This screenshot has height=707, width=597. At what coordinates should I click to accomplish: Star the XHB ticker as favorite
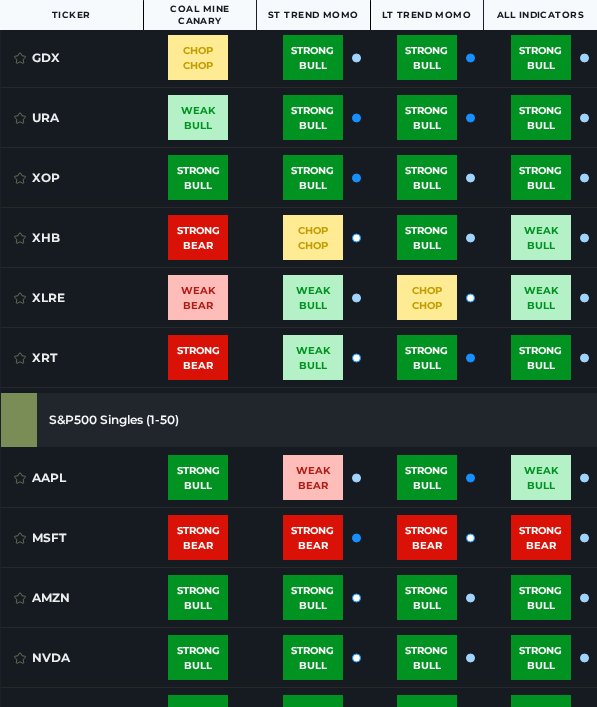[x=20, y=238]
